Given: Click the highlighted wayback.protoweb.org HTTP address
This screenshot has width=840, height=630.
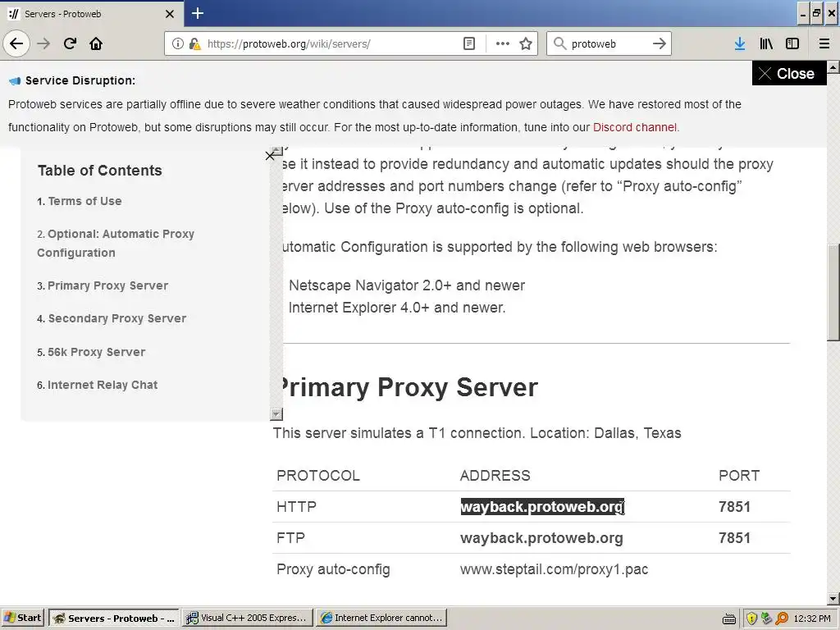Looking at the screenshot, I should pos(542,507).
